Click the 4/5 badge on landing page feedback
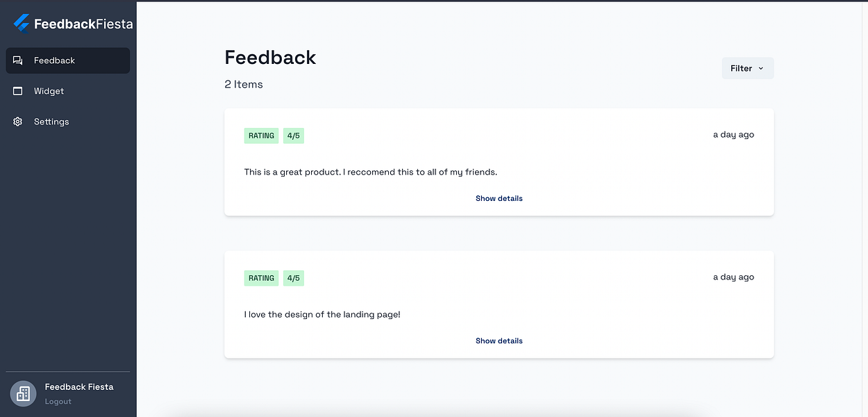This screenshot has width=868, height=417. [x=294, y=278]
